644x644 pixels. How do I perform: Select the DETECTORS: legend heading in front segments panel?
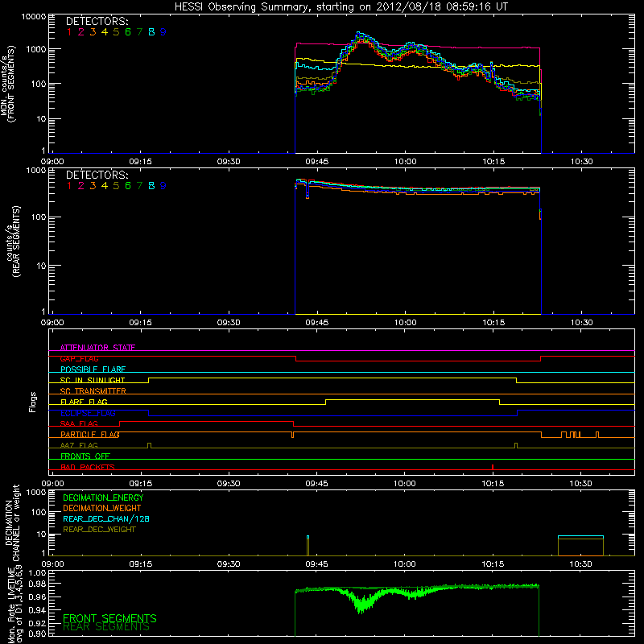[x=97, y=21]
